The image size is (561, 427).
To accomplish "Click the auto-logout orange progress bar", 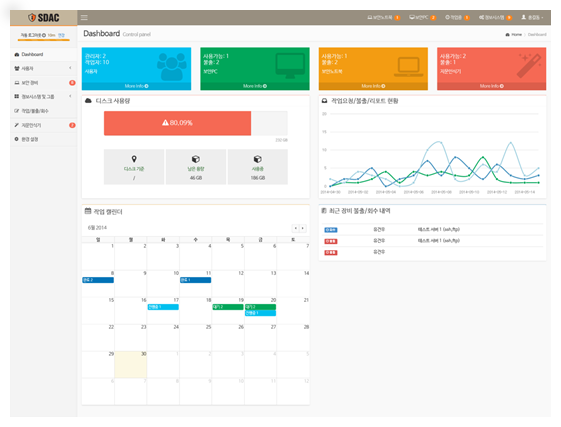I will point(43,40).
